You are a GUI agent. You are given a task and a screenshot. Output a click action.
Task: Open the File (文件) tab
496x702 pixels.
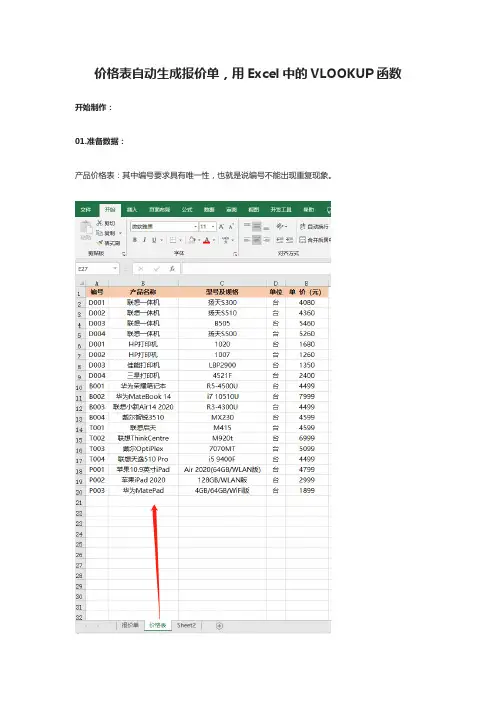(x=86, y=210)
